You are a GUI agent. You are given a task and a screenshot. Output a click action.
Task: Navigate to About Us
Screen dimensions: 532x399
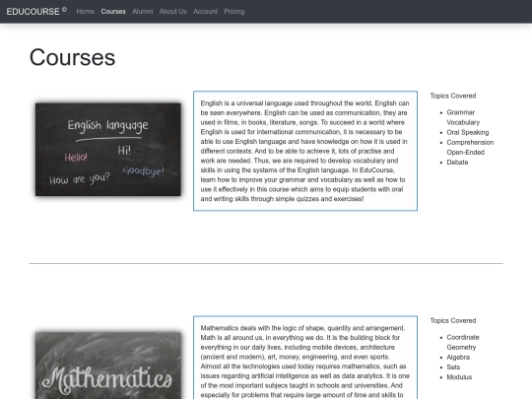click(173, 12)
